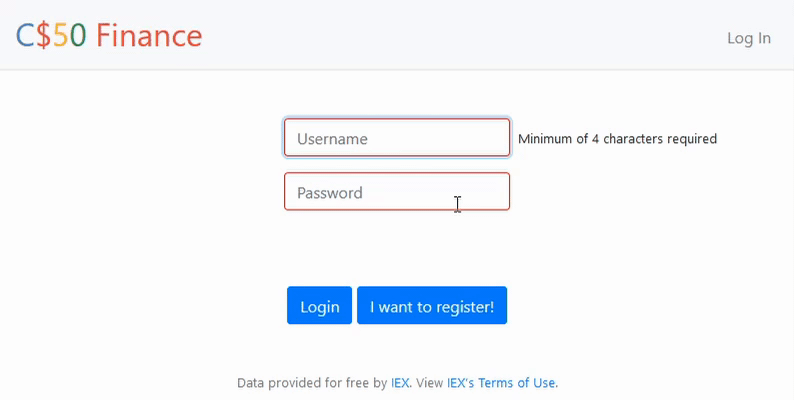
Task: Focus the Username input field
Action: point(396,138)
